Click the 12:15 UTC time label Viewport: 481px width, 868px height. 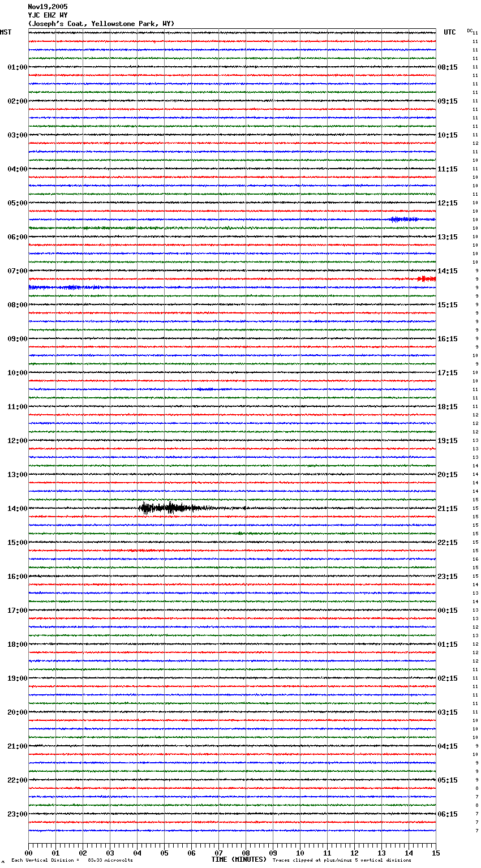click(448, 203)
